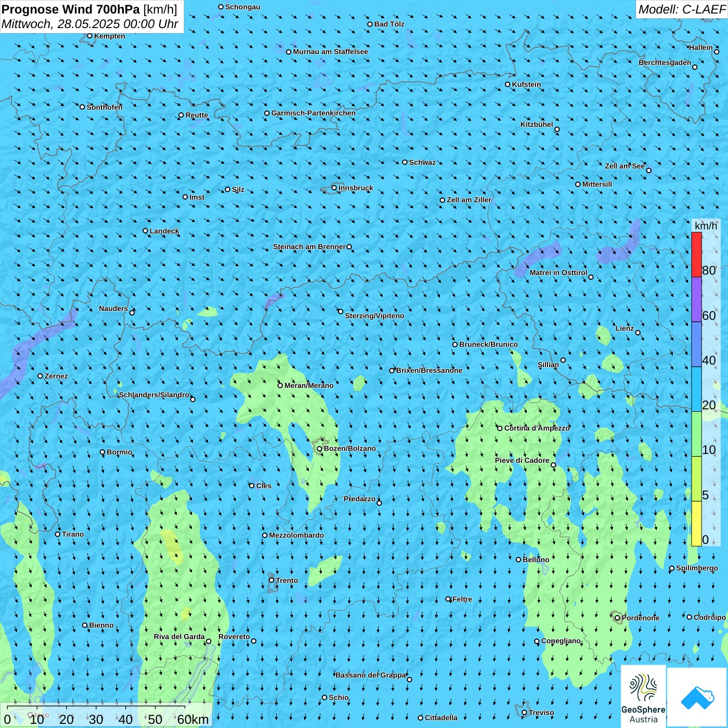The image size is (728, 728).
Task: Click the 'Steinach am Brenner' label
Action: [x=309, y=246]
